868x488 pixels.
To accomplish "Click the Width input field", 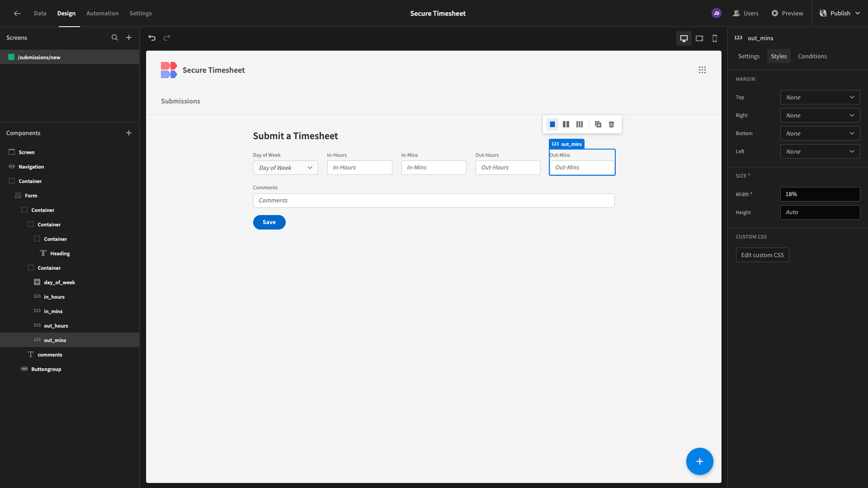I will click(x=820, y=194).
